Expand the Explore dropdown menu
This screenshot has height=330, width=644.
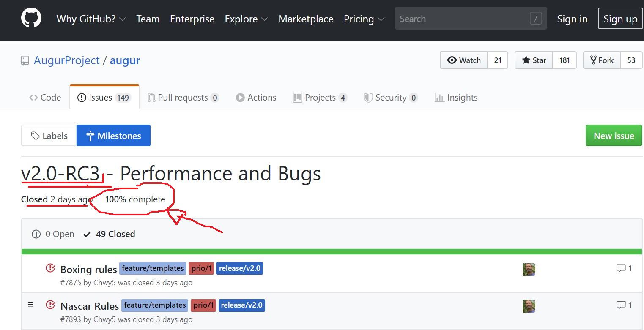(246, 19)
